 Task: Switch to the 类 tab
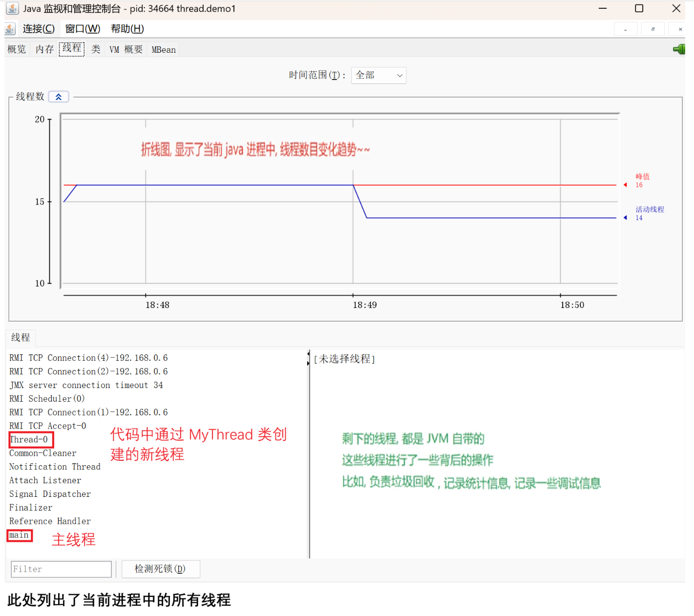click(x=96, y=49)
